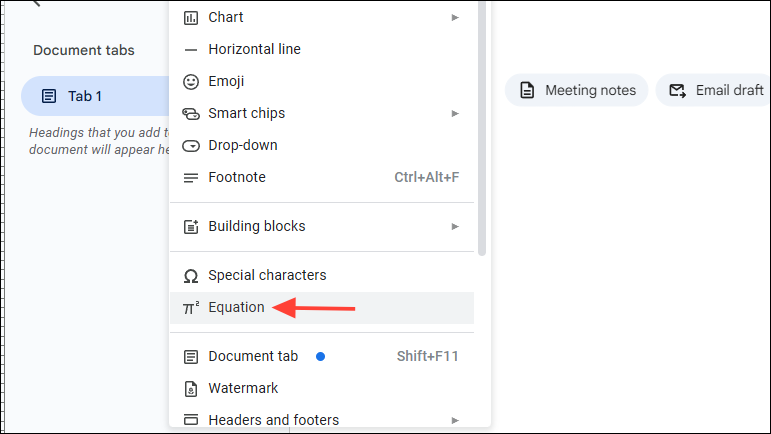Click the Insert menu vertical scrollbar
The image size is (771, 434).
(482, 128)
